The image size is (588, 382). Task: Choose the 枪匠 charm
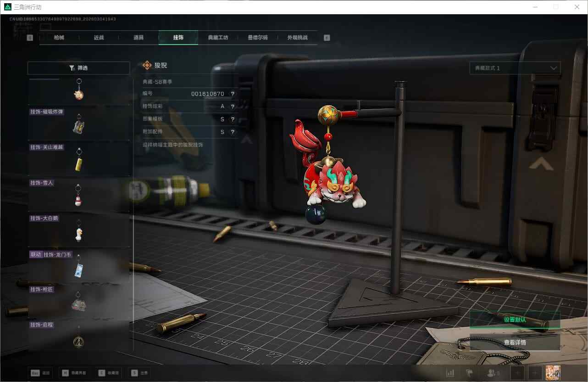coord(78,301)
